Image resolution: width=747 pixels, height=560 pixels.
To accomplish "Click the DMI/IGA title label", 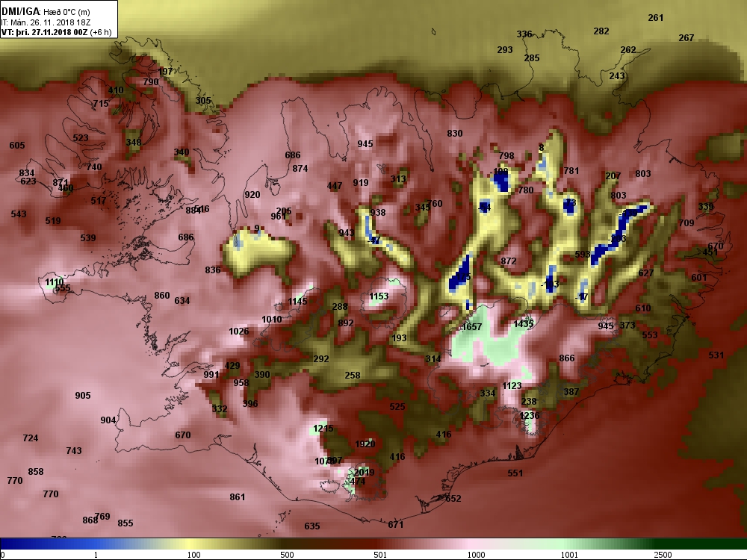I will pos(20,11).
